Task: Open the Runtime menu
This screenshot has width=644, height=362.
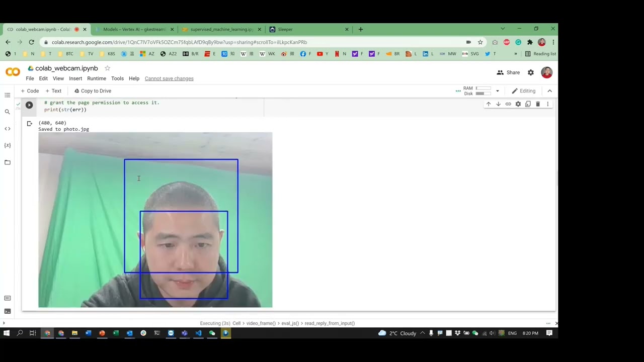Action: 97,78
